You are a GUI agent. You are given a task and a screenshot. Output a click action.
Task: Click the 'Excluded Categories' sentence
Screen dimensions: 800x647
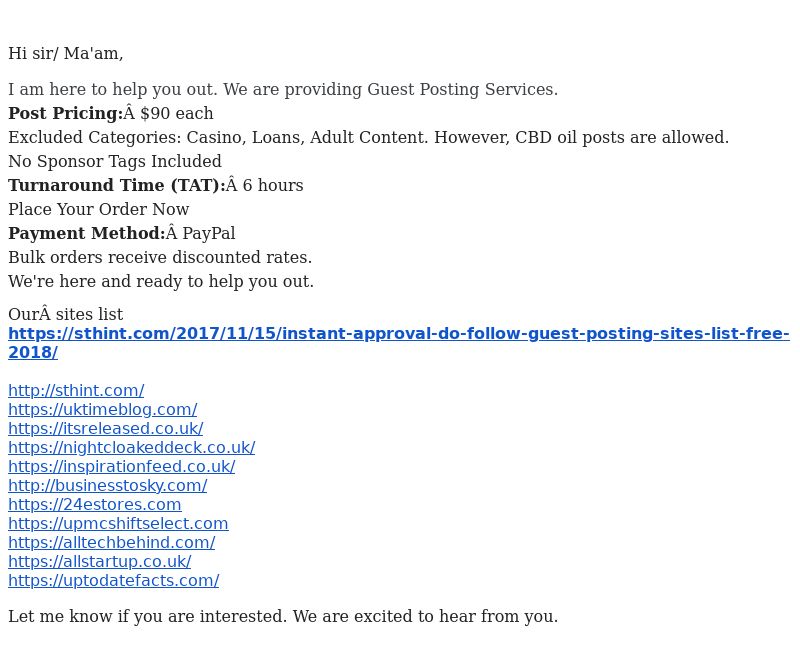pyautogui.click(x=368, y=137)
